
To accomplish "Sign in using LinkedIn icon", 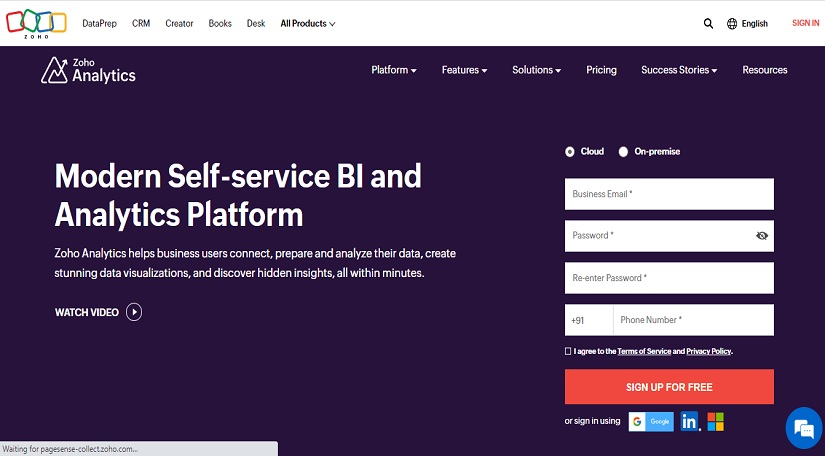I will pos(689,421).
